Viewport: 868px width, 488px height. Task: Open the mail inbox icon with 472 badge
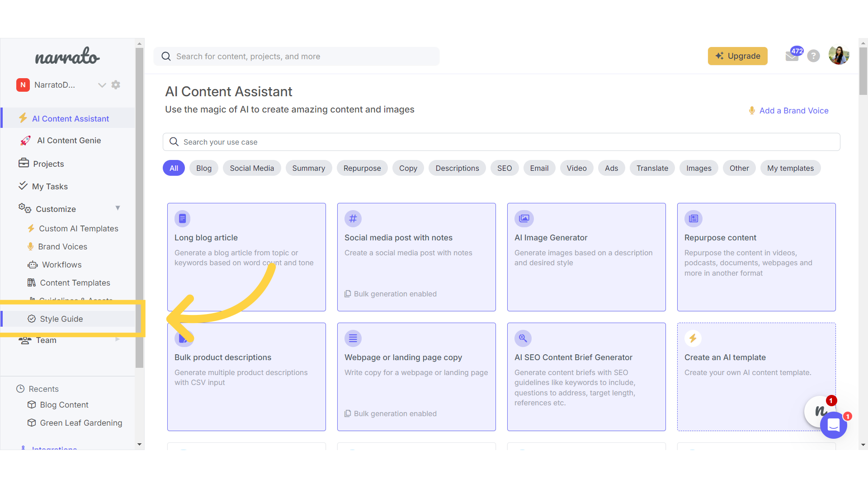[x=792, y=56]
